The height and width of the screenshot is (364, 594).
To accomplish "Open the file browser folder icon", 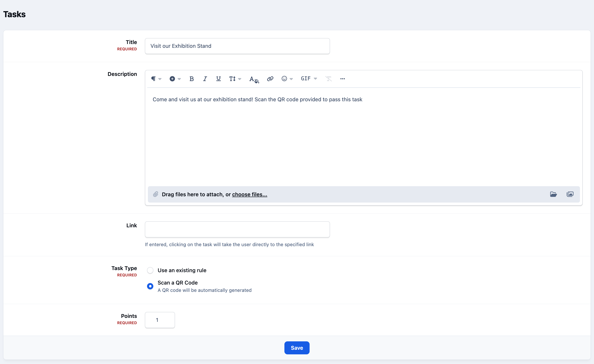I will click(553, 194).
